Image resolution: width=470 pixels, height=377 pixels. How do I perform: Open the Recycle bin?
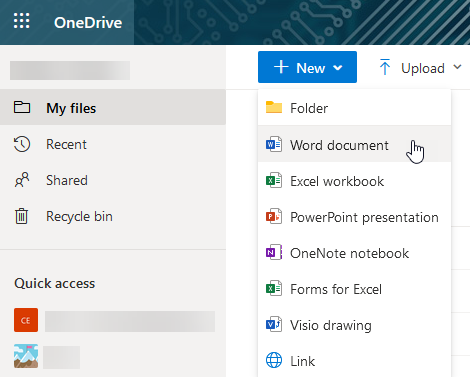(113, 216)
